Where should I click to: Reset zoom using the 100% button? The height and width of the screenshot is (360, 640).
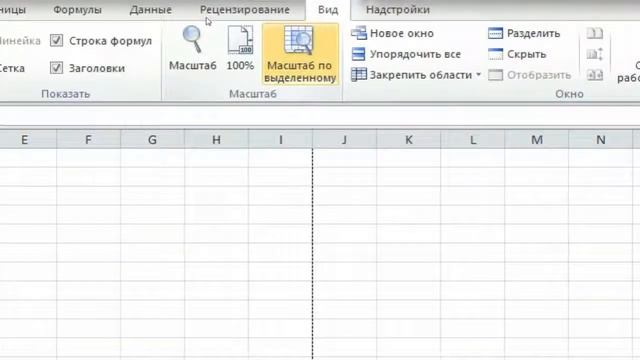click(x=240, y=49)
